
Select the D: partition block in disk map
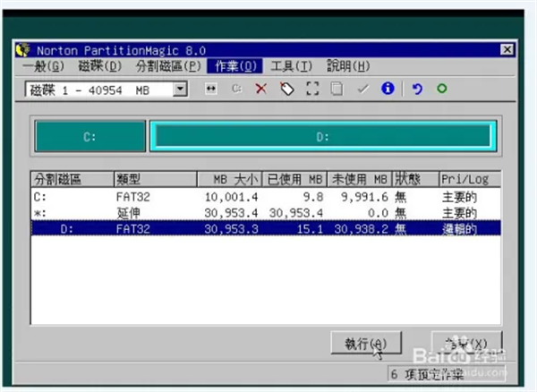323,136
